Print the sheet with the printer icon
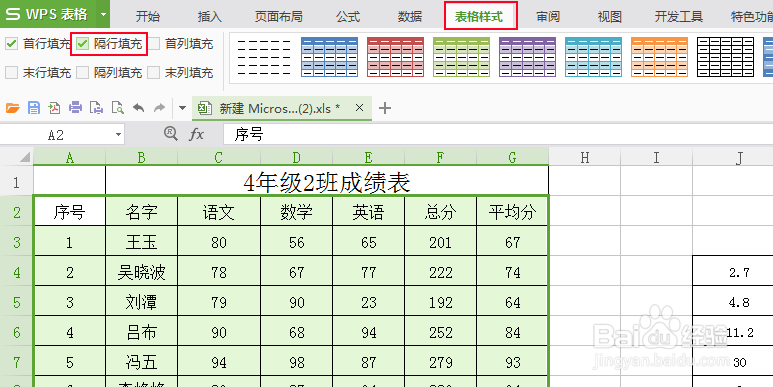This screenshot has height=387, width=773. [x=75, y=108]
